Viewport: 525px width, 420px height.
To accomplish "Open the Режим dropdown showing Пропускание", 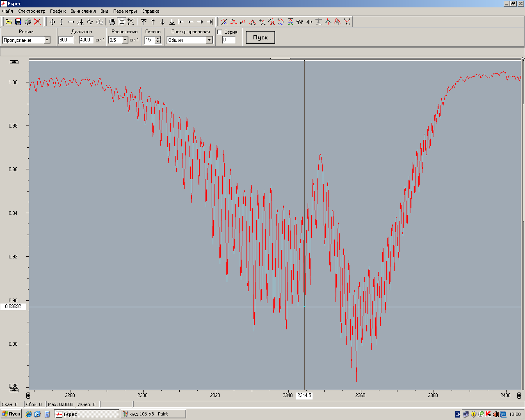I will 47,40.
